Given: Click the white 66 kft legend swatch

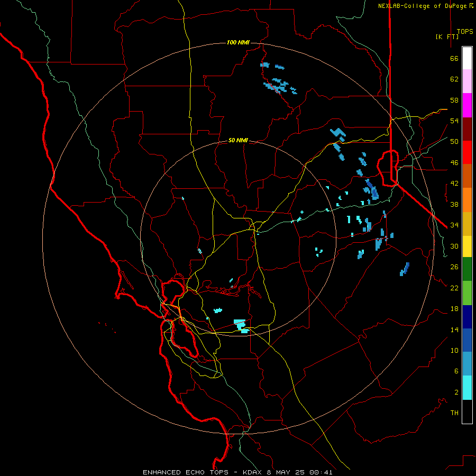Looking at the screenshot, I should 467,58.
